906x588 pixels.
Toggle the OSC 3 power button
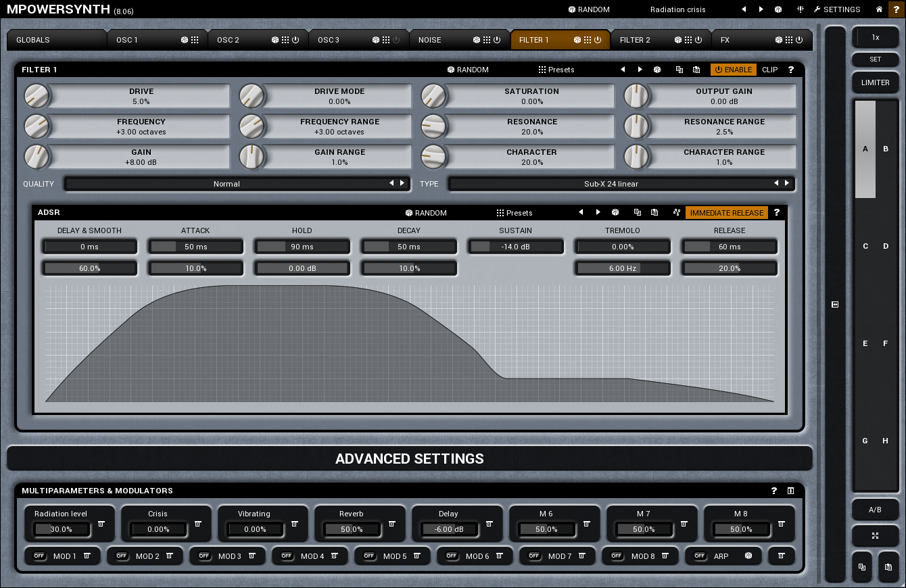click(x=396, y=40)
